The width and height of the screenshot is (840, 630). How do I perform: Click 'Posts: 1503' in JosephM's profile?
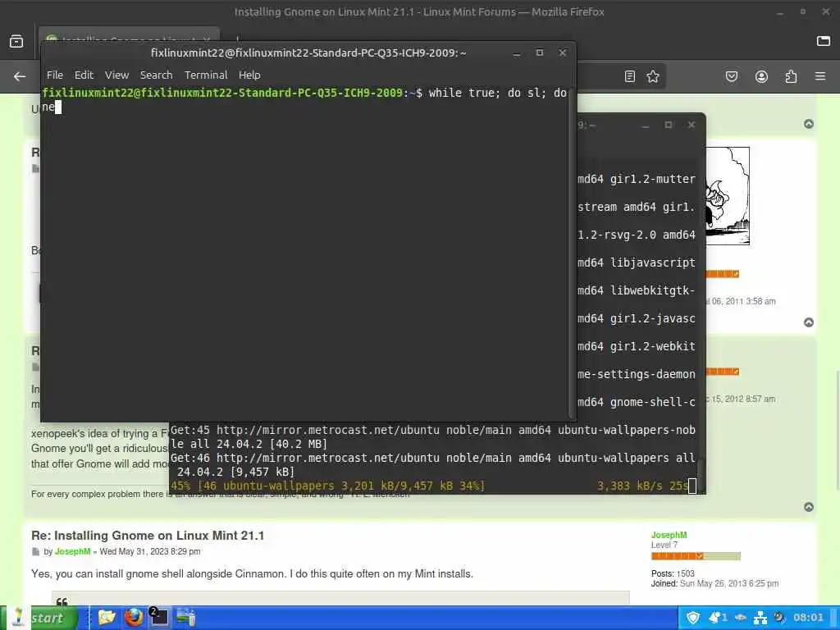673,573
